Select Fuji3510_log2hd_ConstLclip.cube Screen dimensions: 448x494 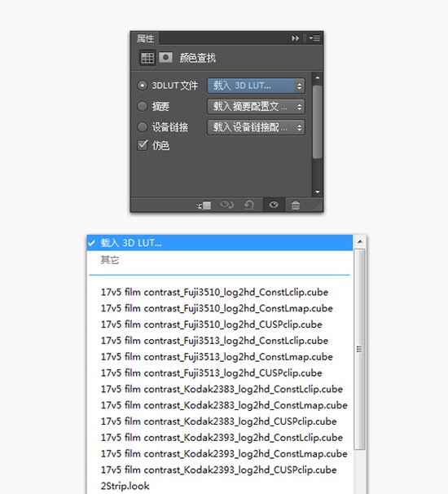pyautogui.click(x=220, y=292)
